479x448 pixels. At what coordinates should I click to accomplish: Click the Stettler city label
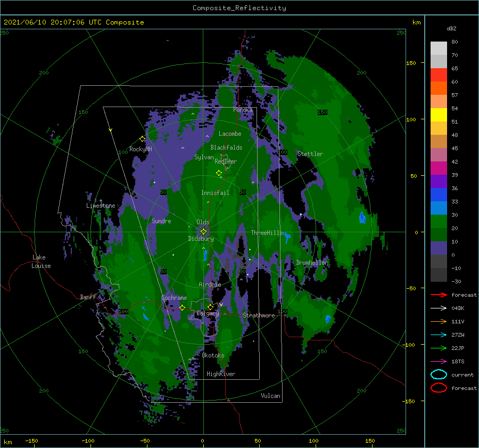tap(310, 154)
